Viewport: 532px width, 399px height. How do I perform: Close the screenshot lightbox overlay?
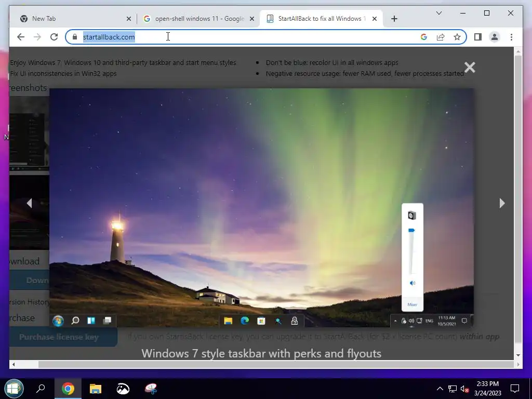tap(470, 67)
